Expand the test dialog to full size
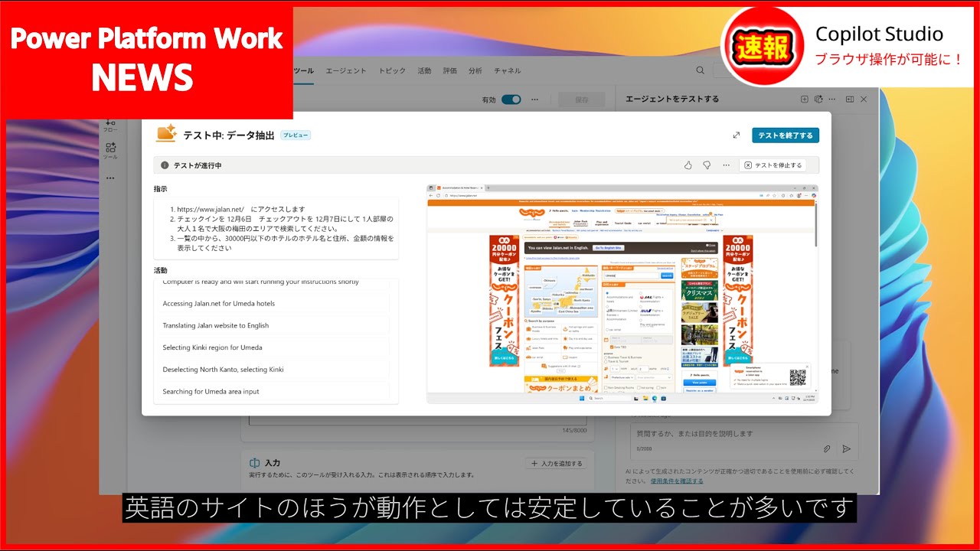The image size is (980, 551). point(737,135)
